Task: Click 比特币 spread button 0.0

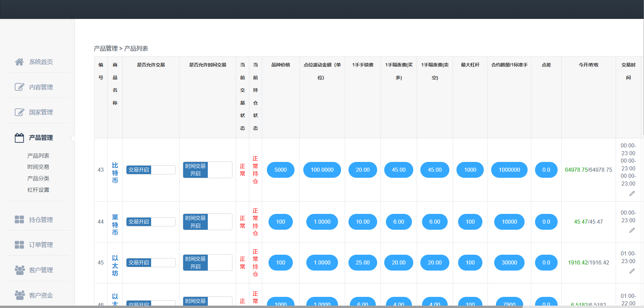Action: pyautogui.click(x=546, y=170)
